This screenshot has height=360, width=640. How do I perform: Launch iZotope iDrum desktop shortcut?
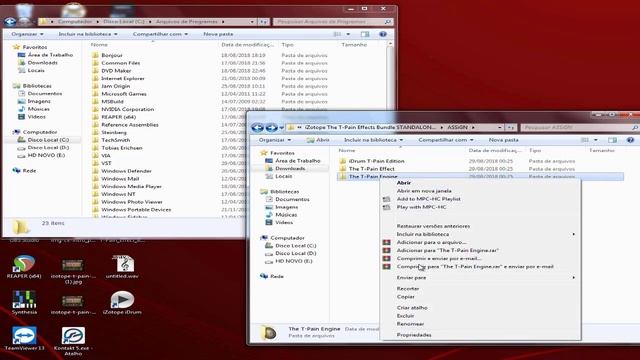click(122, 302)
